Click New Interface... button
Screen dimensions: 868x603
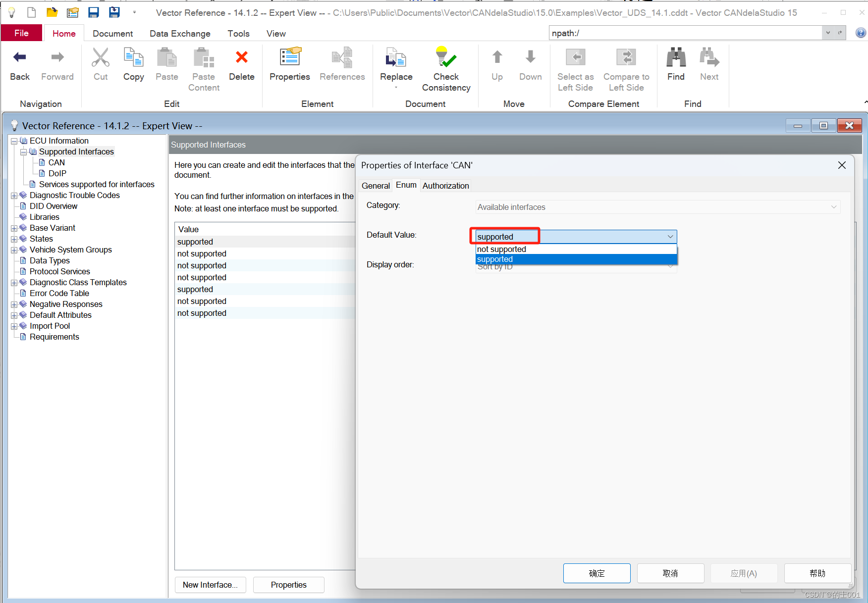(x=210, y=585)
